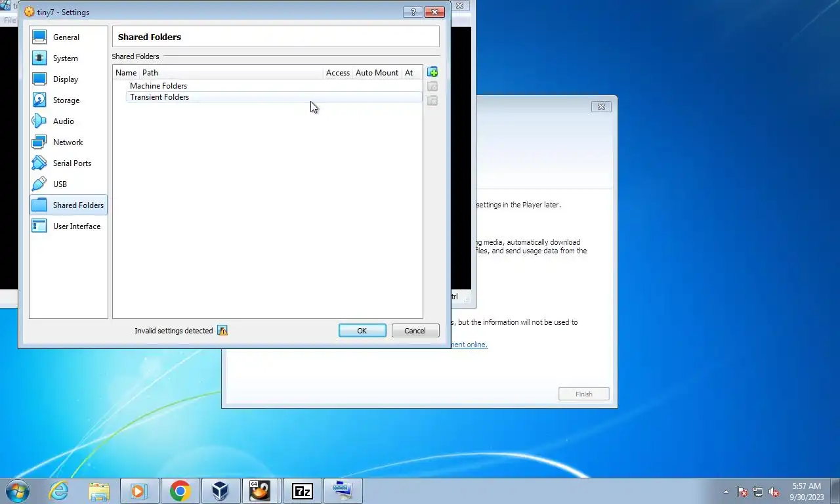Click the Network computers icon
This screenshot has width=840, height=504.
click(x=39, y=142)
